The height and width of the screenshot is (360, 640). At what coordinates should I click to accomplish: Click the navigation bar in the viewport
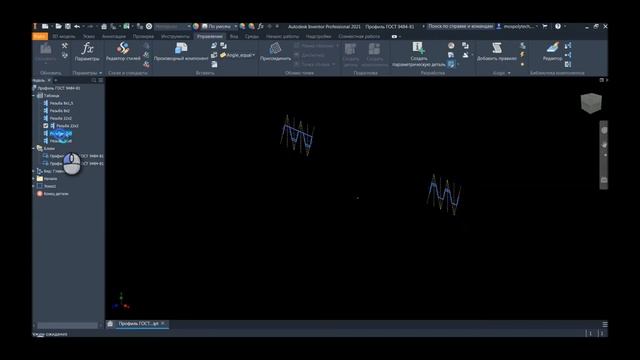click(604, 155)
